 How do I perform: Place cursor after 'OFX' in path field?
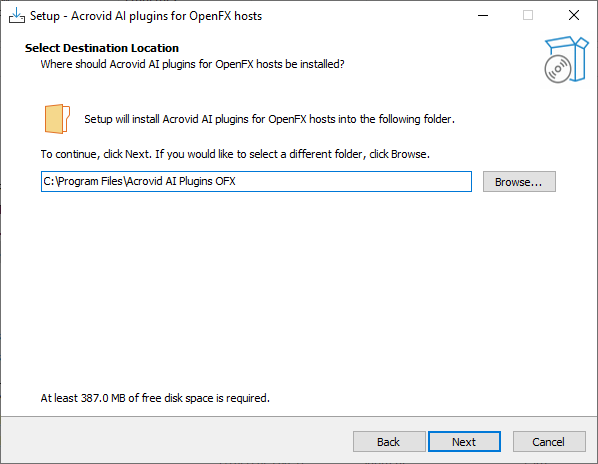237,181
